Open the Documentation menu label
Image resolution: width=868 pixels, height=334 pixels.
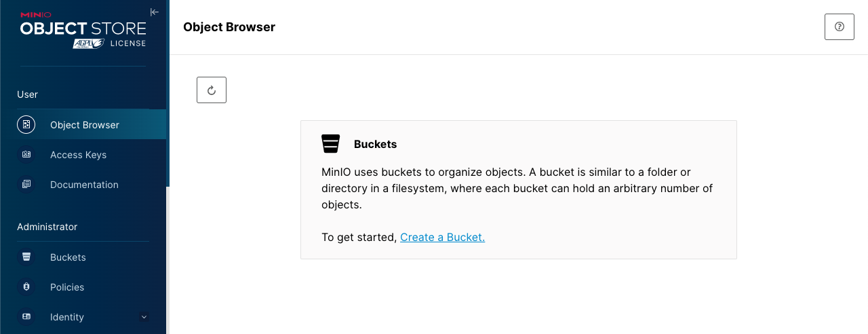84,185
